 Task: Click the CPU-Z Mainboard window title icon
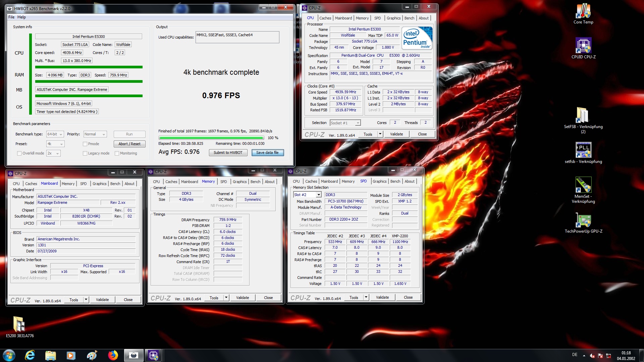[x=10, y=173]
